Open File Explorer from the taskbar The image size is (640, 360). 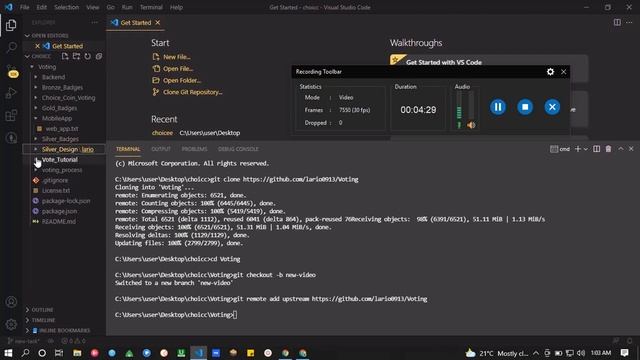click(77, 353)
